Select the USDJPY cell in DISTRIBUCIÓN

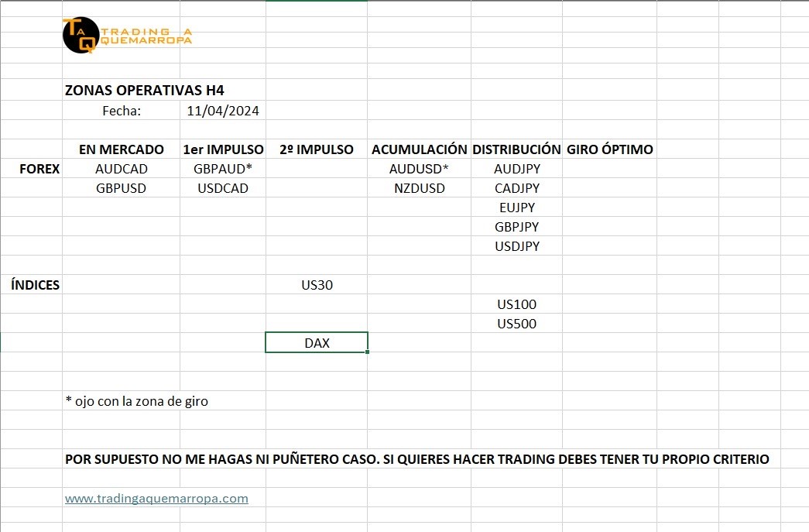coord(516,246)
